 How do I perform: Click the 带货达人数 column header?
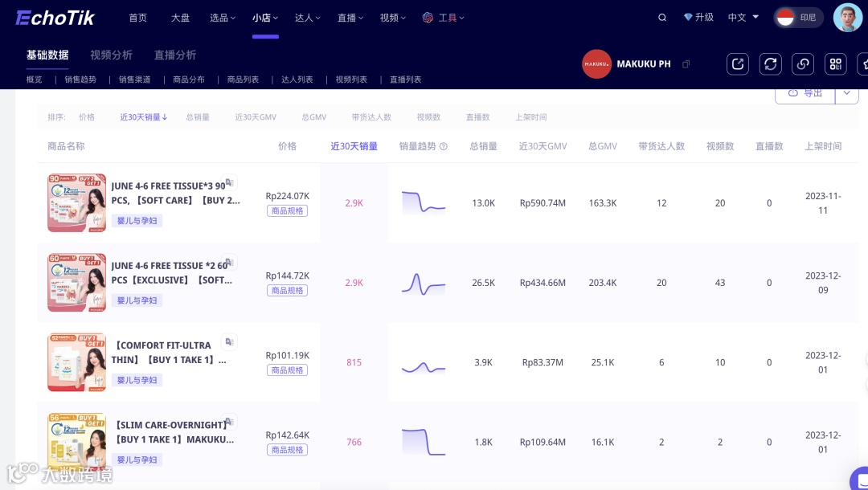pos(661,146)
